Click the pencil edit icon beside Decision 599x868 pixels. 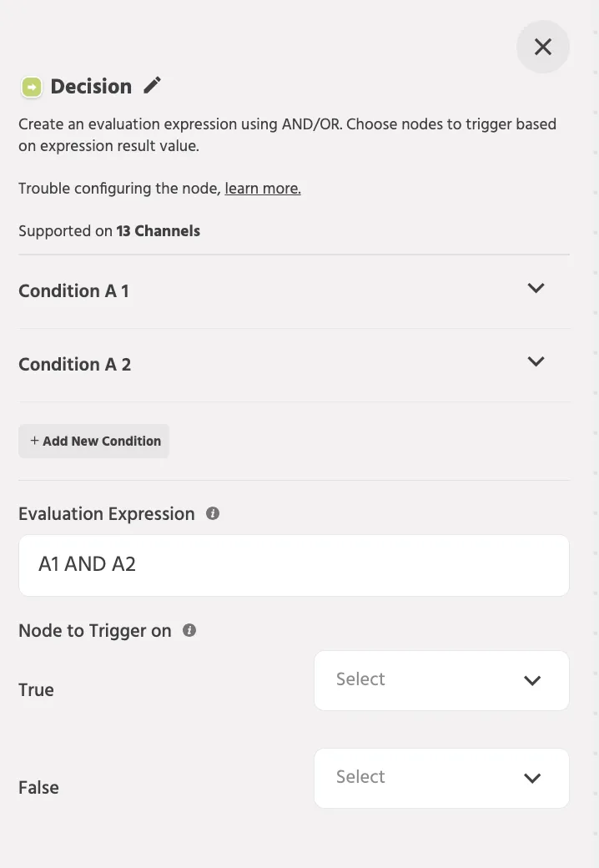152,85
